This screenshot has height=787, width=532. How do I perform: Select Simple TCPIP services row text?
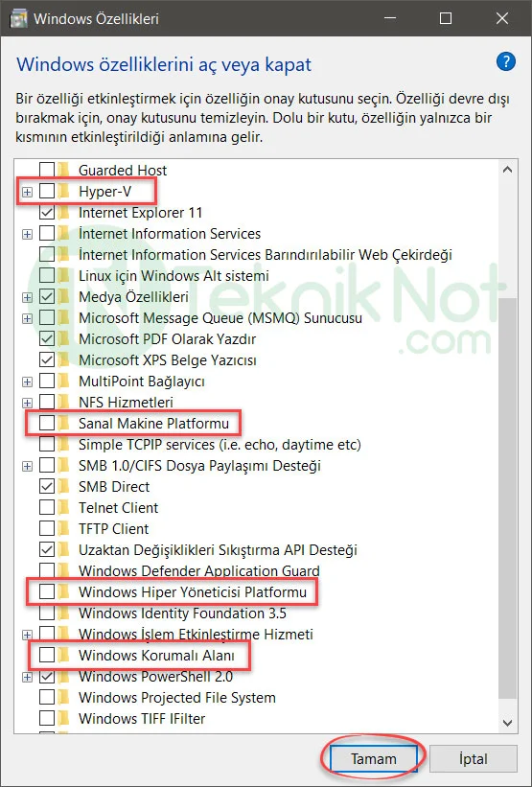[x=220, y=444]
